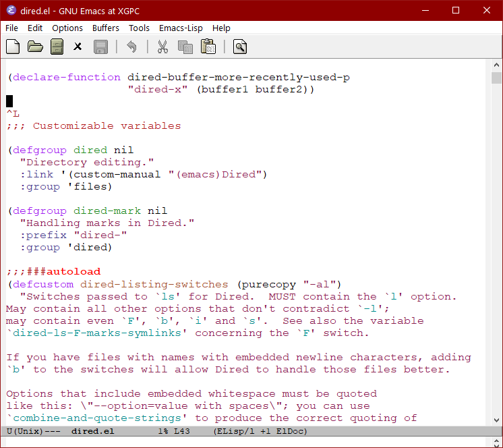Click the ^L page break character
This screenshot has width=503, height=448.
click(x=13, y=113)
